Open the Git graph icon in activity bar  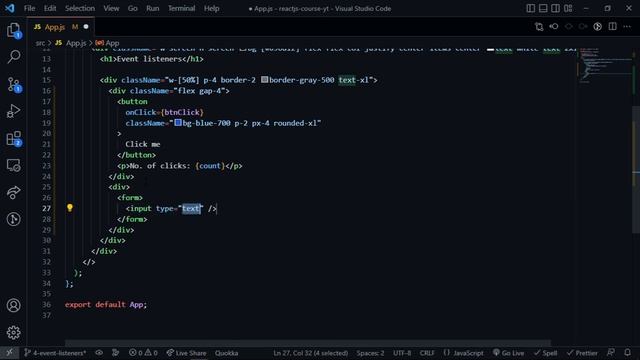point(13,219)
